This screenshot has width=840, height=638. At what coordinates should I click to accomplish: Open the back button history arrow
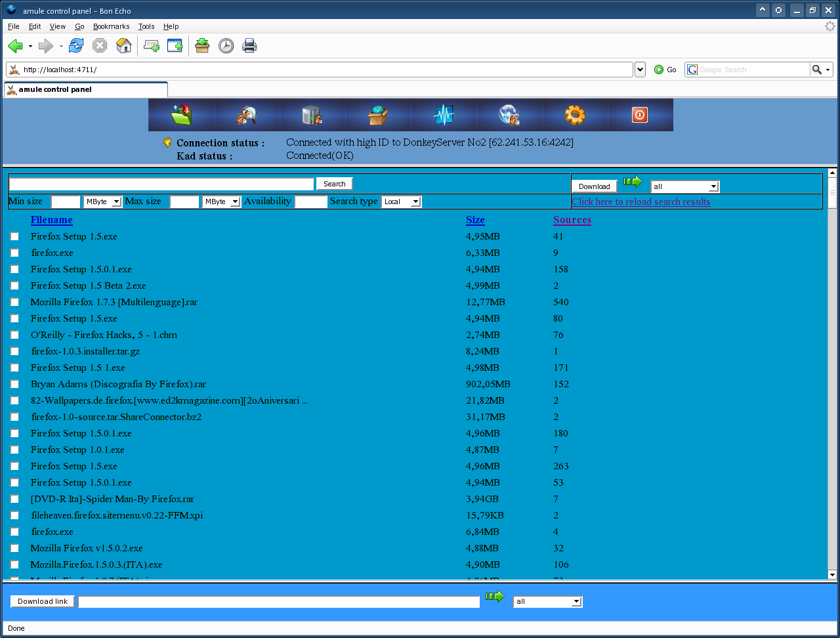coord(30,46)
